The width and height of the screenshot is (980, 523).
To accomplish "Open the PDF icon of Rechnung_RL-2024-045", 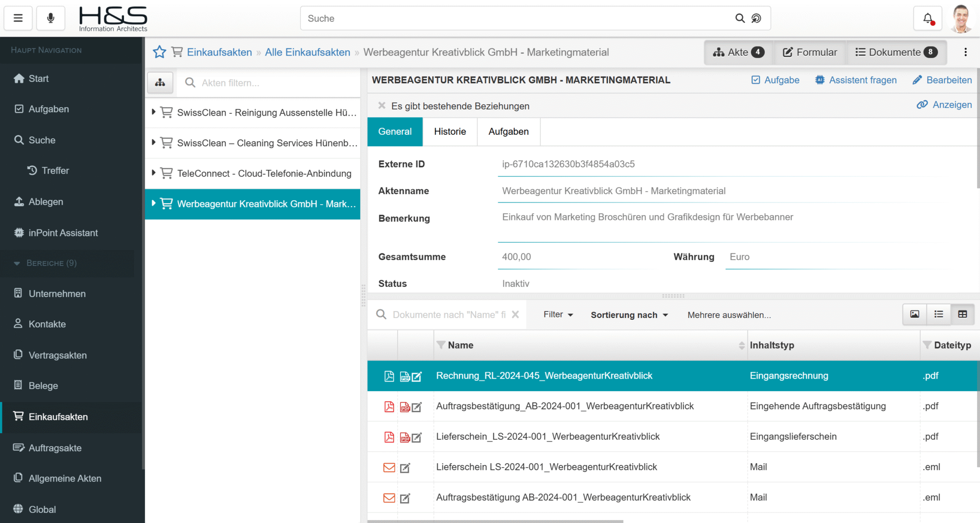I will pyautogui.click(x=389, y=376).
